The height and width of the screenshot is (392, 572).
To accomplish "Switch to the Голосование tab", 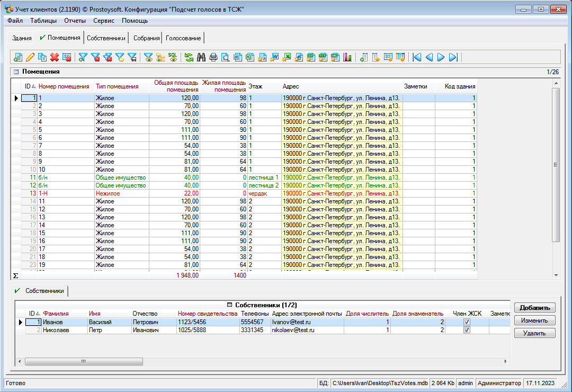I will (183, 38).
